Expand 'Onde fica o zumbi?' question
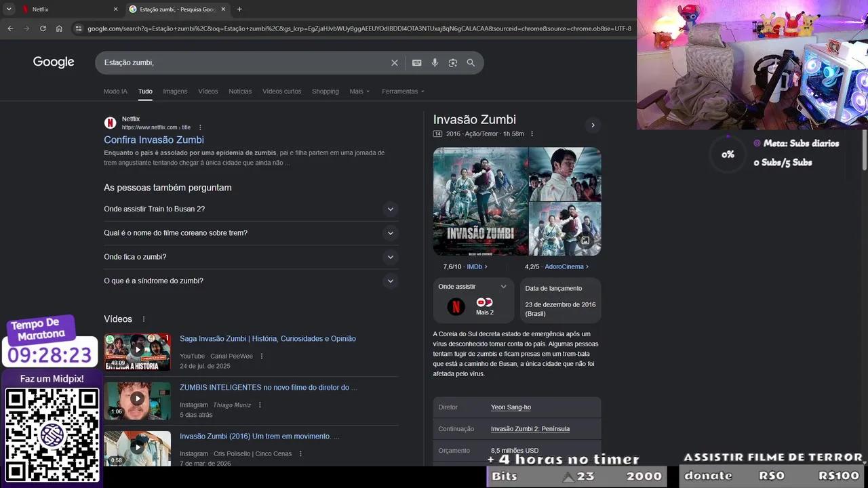Image resolution: width=868 pixels, height=488 pixels. 250,257
